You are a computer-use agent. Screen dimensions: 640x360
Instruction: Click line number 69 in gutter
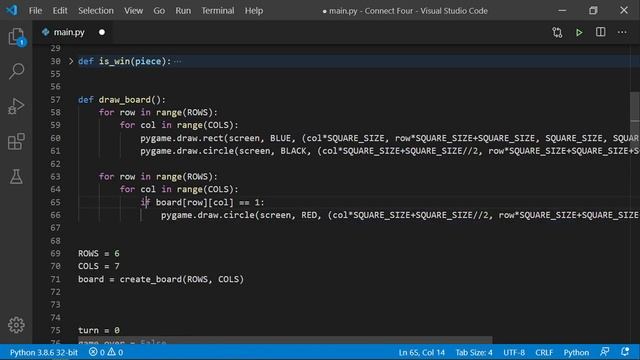(55, 253)
